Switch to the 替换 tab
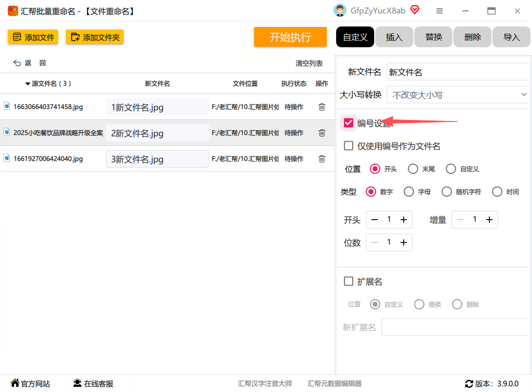Viewport: 532px width, 392px height. (x=434, y=37)
